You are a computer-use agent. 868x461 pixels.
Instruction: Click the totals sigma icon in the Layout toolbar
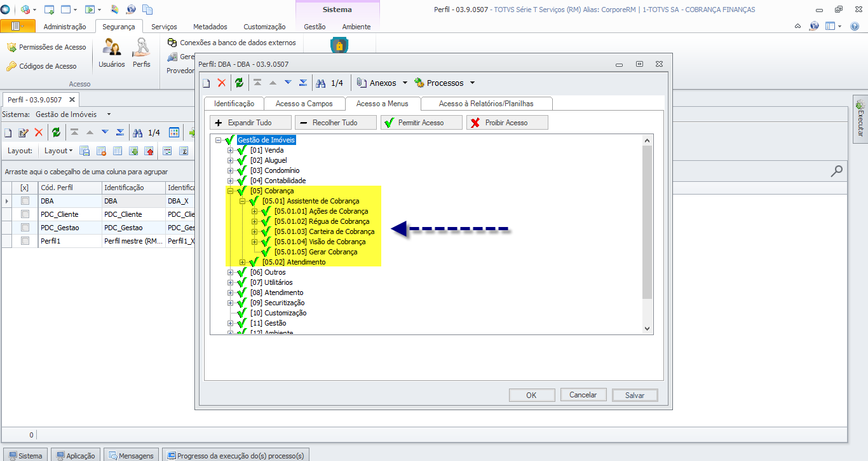point(184,151)
